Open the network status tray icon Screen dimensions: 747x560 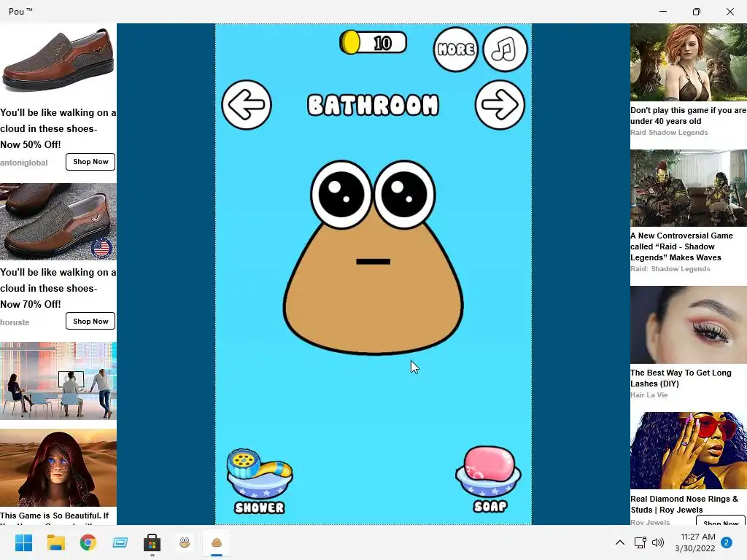[x=640, y=542]
